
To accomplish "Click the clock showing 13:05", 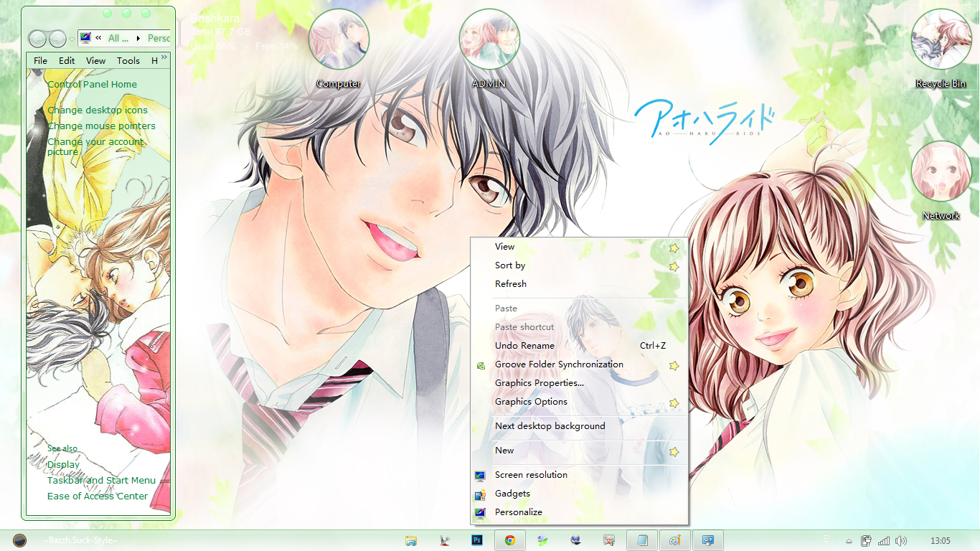I will coord(940,541).
